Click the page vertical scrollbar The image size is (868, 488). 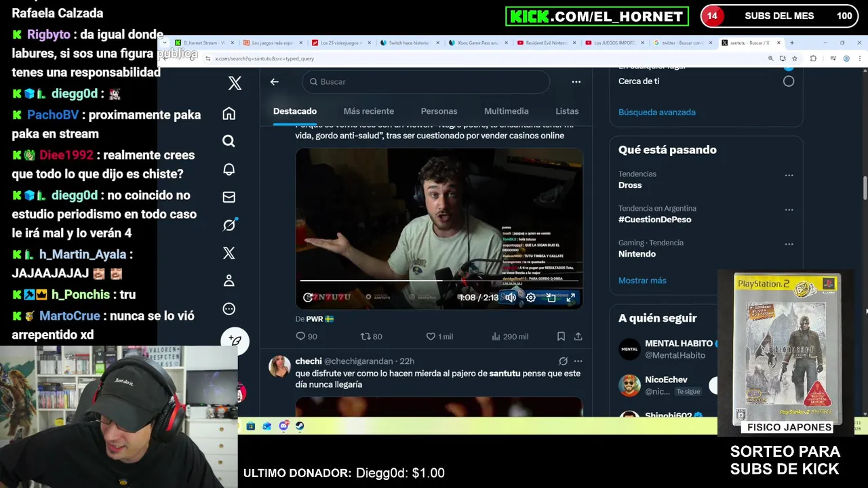click(x=864, y=186)
